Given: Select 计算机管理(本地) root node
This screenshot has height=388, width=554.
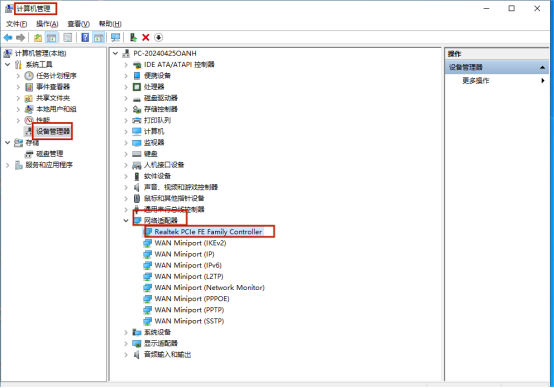Looking at the screenshot, I should [40, 53].
